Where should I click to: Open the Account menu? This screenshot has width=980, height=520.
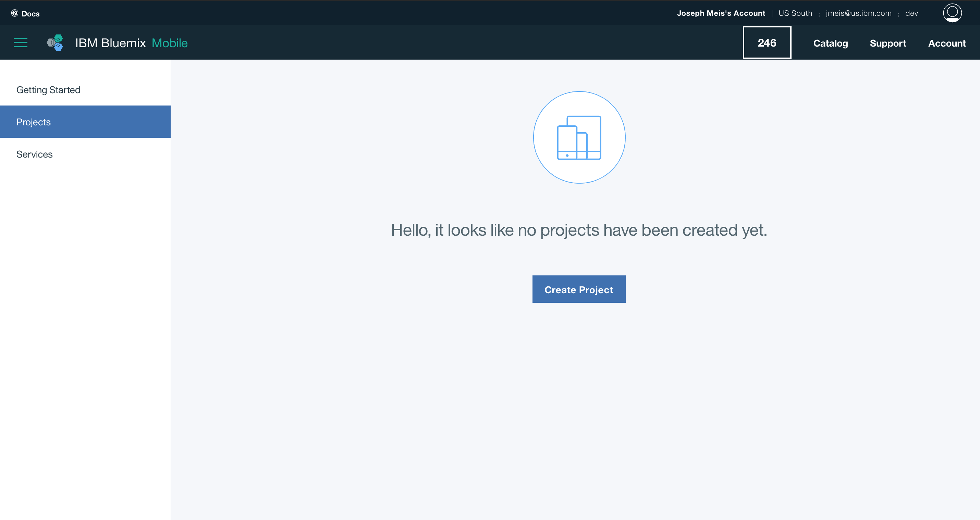[x=946, y=44]
